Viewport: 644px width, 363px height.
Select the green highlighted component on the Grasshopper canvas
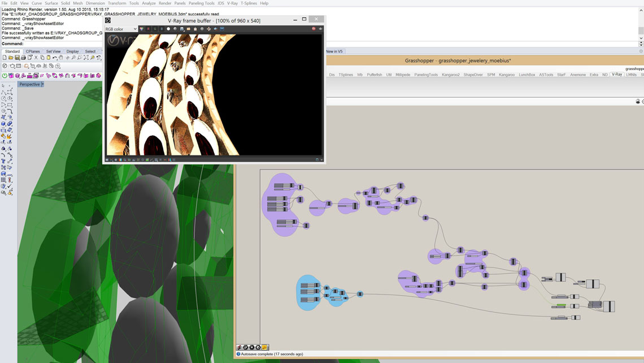(x=561, y=305)
